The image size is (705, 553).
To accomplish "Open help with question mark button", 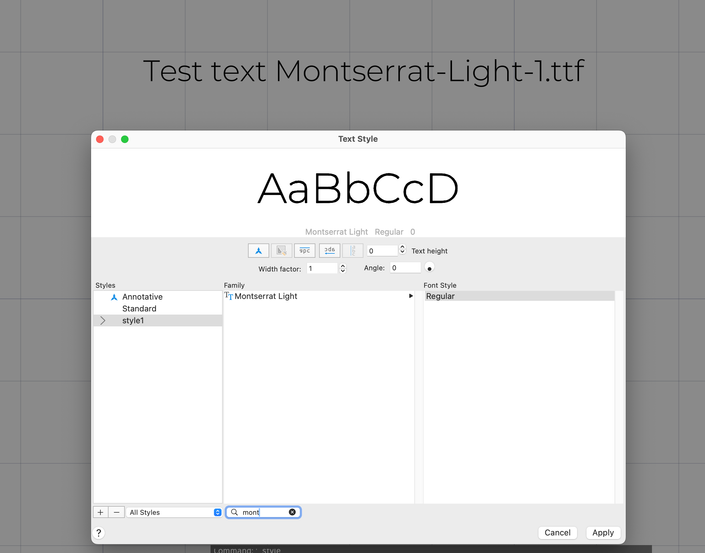I will 98,533.
